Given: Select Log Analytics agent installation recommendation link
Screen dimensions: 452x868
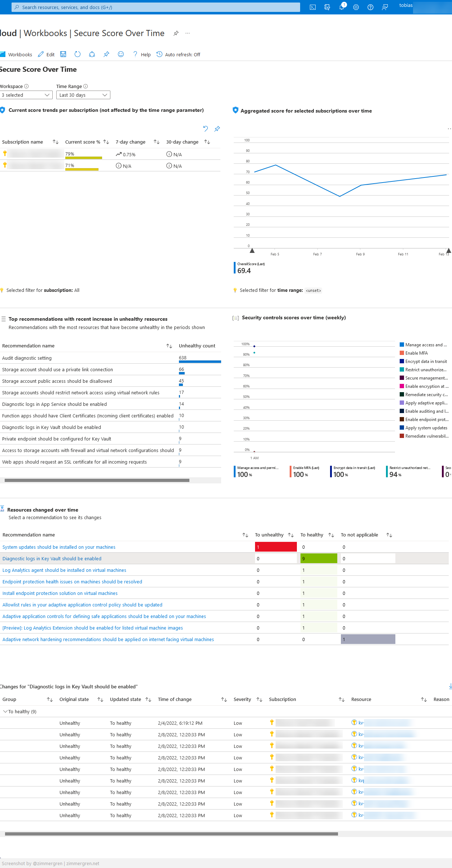Looking at the screenshot, I should tap(64, 570).
